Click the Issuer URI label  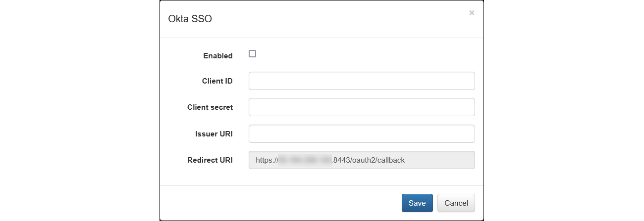[x=214, y=133]
